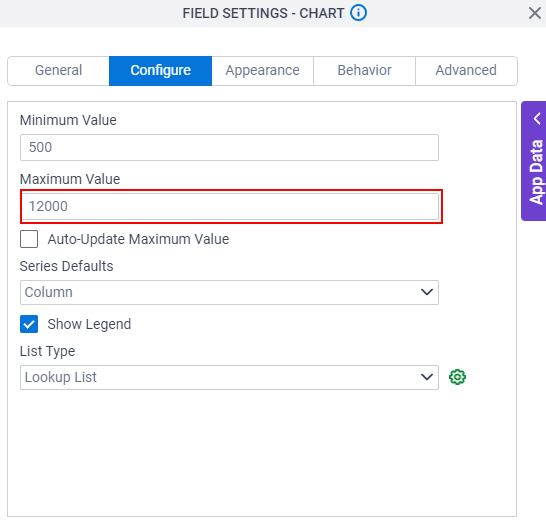546x527 pixels.
Task: Switch to the General tab
Action: pos(58,71)
